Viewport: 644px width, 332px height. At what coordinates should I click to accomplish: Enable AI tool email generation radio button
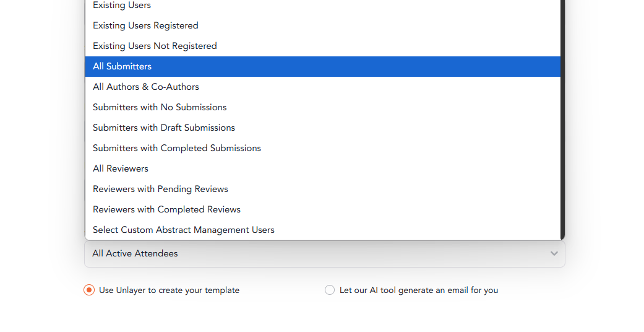click(x=330, y=290)
